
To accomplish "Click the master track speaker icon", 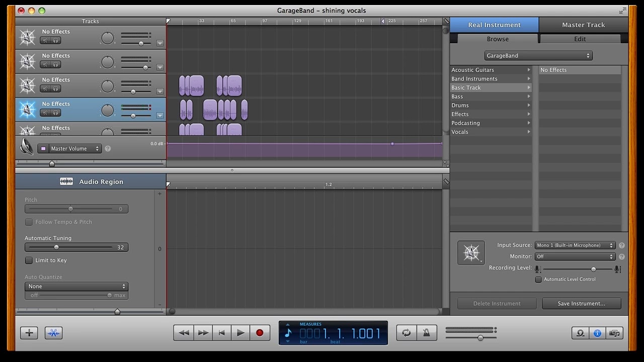I will click(x=27, y=147).
